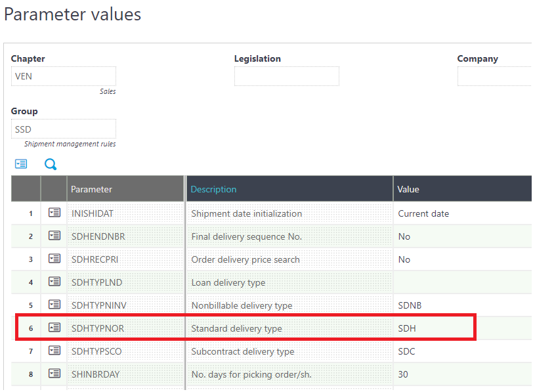Open row actions icon for SDHTYPLND
The height and width of the screenshot is (392, 533).
(x=54, y=282)
